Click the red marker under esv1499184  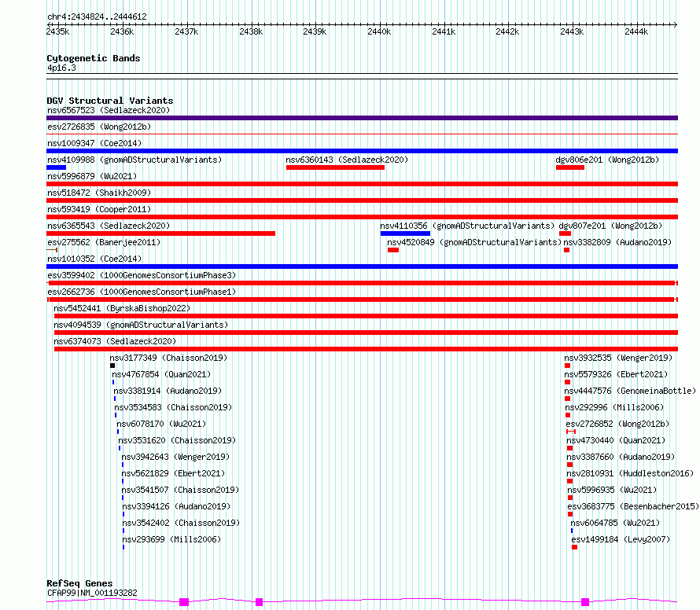[x=575, y=547]
